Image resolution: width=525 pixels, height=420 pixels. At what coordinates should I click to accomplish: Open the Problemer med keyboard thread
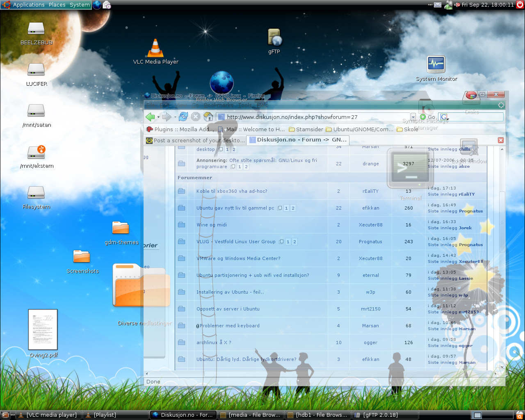click(x=229, y=326)
